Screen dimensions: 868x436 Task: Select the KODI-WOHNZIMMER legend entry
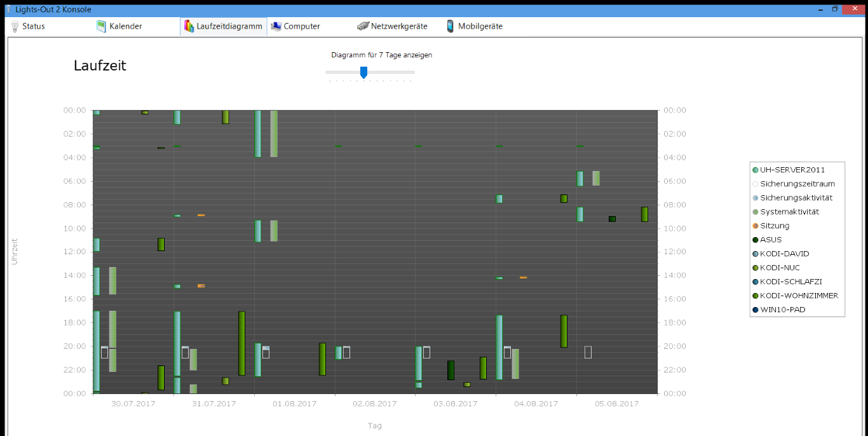pyautogui.click(x=799, y=296)
